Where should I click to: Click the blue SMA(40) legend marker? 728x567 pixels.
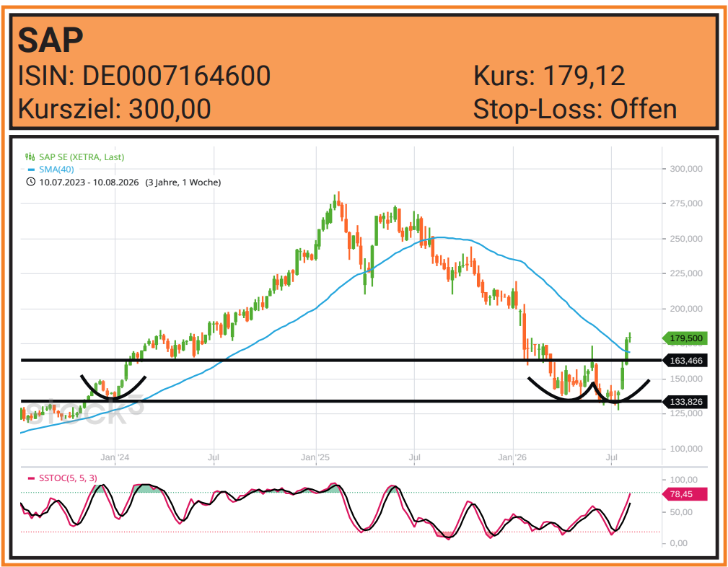[x=31, y=170]
